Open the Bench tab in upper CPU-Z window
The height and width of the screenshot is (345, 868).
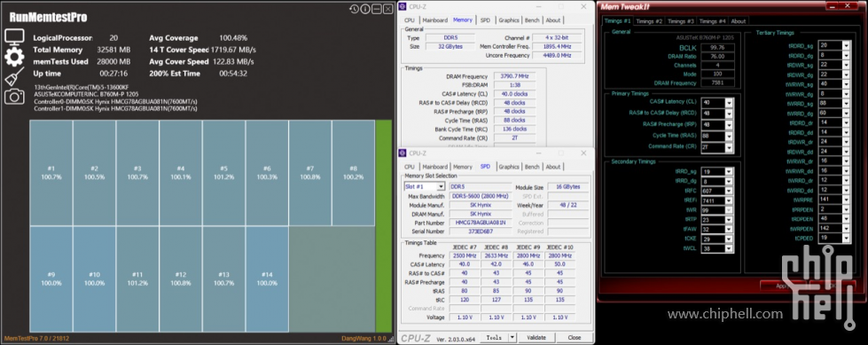coord(532,20)
